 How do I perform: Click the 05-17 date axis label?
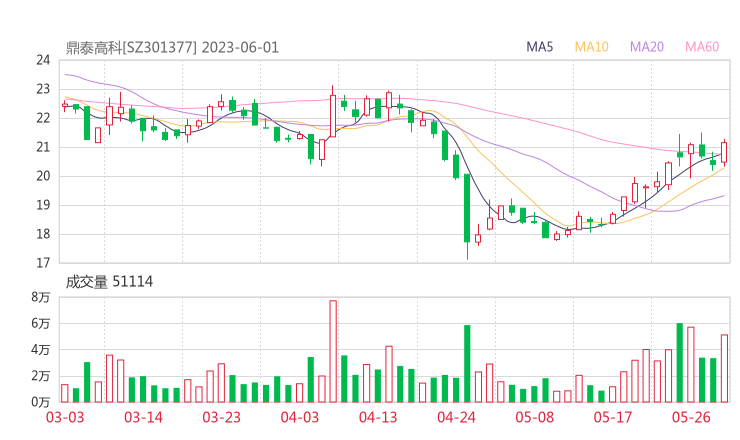(613, 418)
